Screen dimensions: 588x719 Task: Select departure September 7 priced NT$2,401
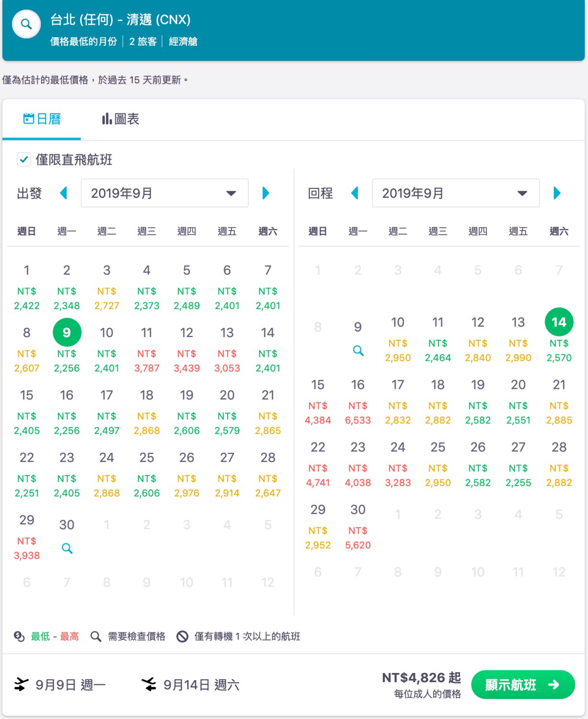tap(268, 288)
